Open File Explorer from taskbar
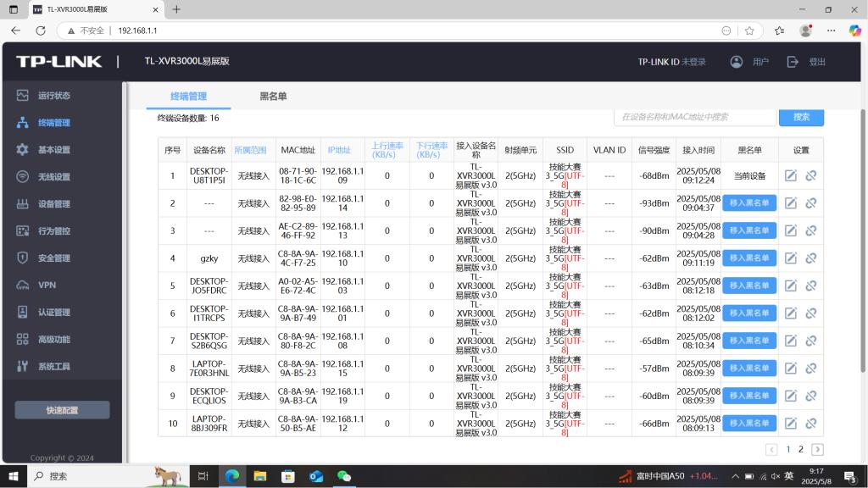868x488 pixels. click(x=260, y=476)
